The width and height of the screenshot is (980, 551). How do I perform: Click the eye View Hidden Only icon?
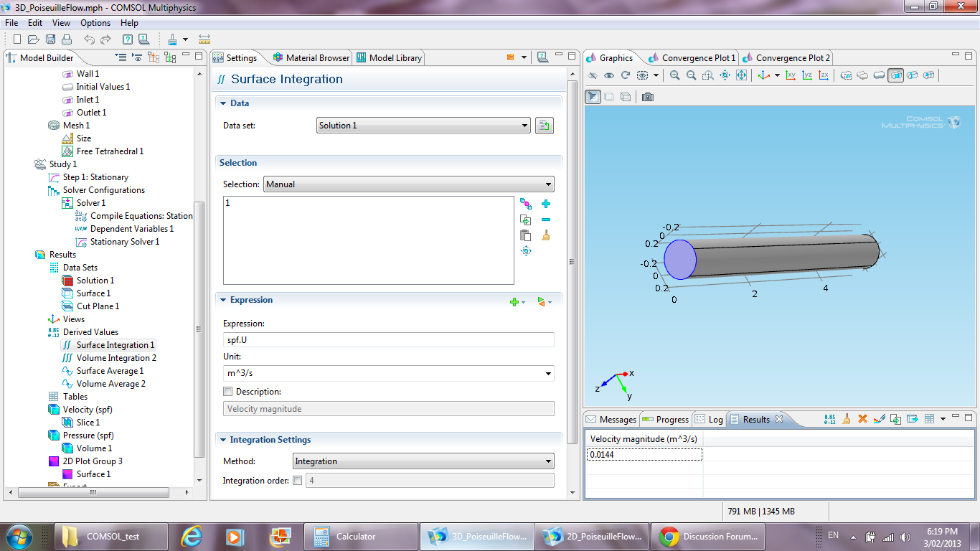tap(609, 75)
